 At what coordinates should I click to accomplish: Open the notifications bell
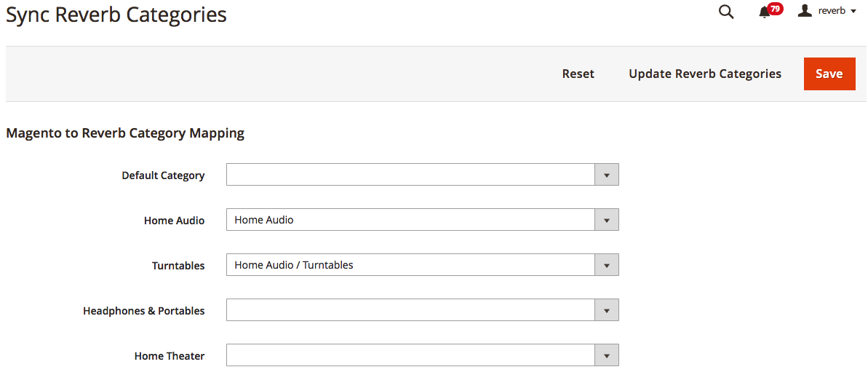pos(764,12)
